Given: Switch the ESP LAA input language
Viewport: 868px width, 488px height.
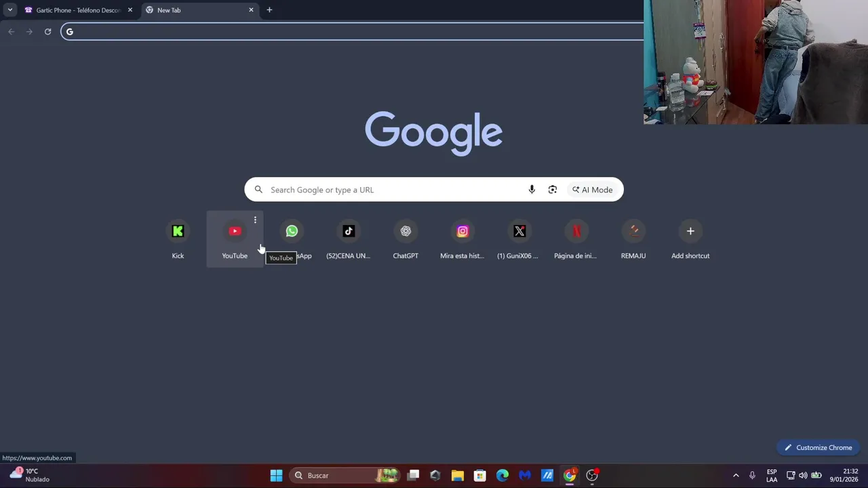Looking at the screenshot, I should 772,475.
